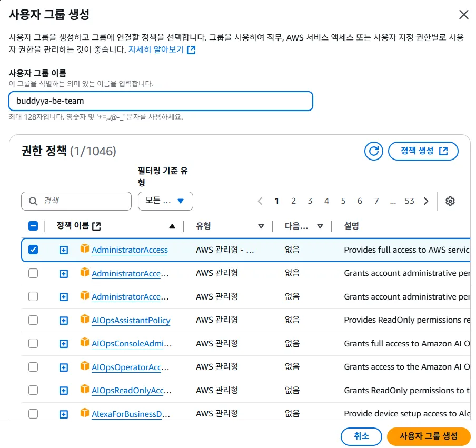Image resolution: width=476 pixels, height=448 pixels.
Task: Click the policy icon beside AIOpsConsoleAdmi…
Action: [85, 342]
